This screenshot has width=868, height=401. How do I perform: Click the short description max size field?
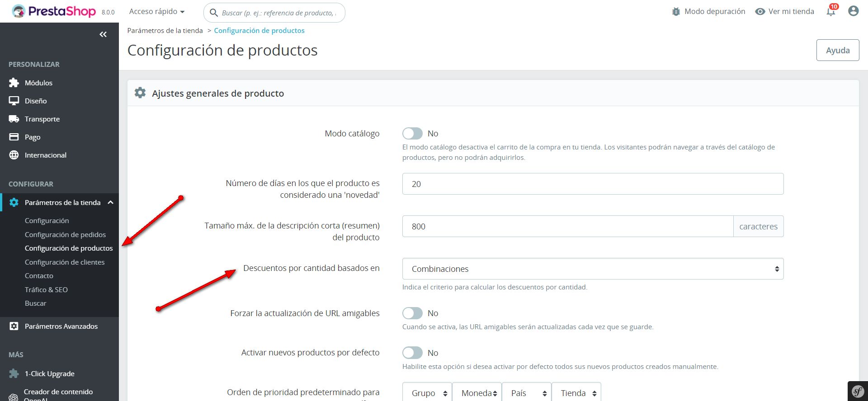tap(567, 226)
